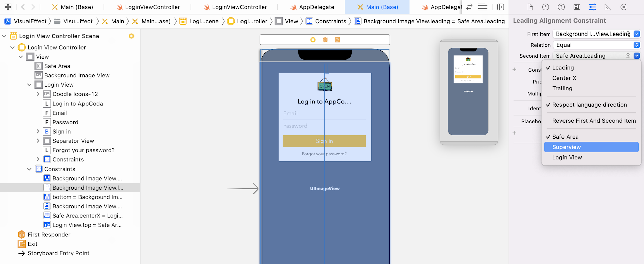The height and width of the screenshot is (264, 644).
Task: Click Reverse First And Second Item
Action: [x=594, y=121]
